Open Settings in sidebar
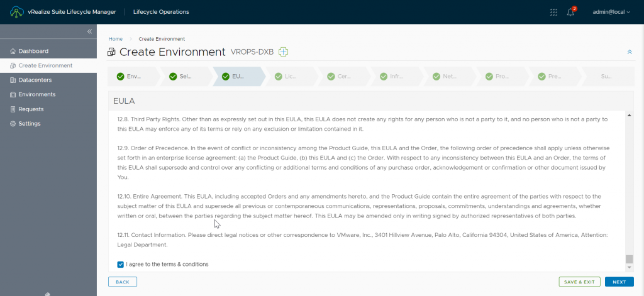The height and width of the screenshot is (296, 644). 48,124
